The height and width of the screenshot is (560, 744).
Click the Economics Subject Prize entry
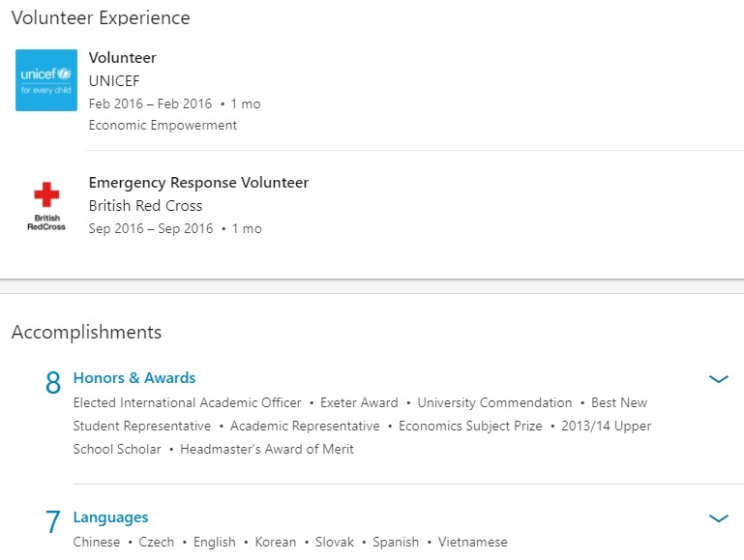point(470,427)
